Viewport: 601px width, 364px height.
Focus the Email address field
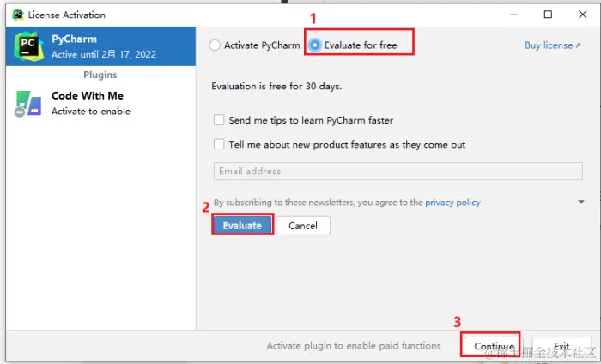click(398, 172)
